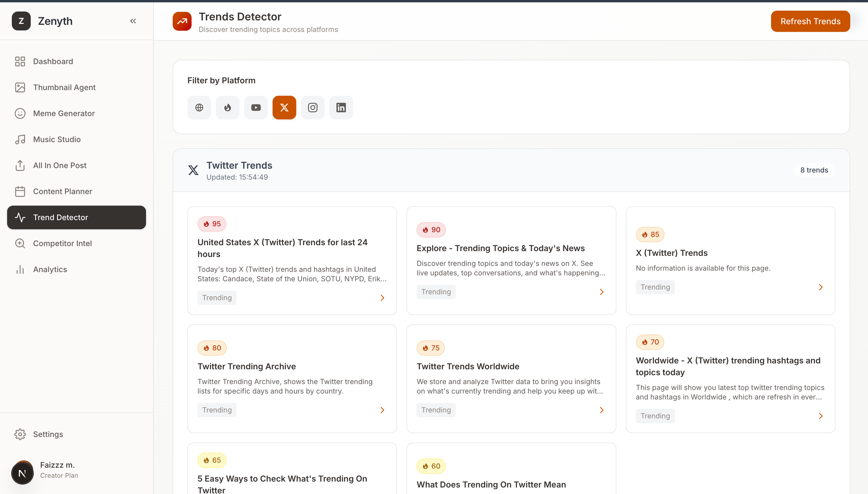
Task: Open 'Twitter Trending Archive' title
Action: (x=247, y=366)
